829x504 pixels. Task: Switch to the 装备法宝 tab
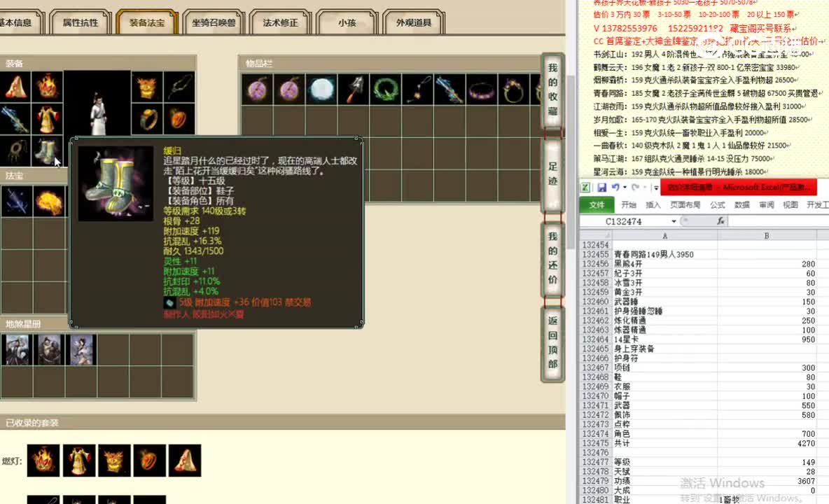coord(147,22)
